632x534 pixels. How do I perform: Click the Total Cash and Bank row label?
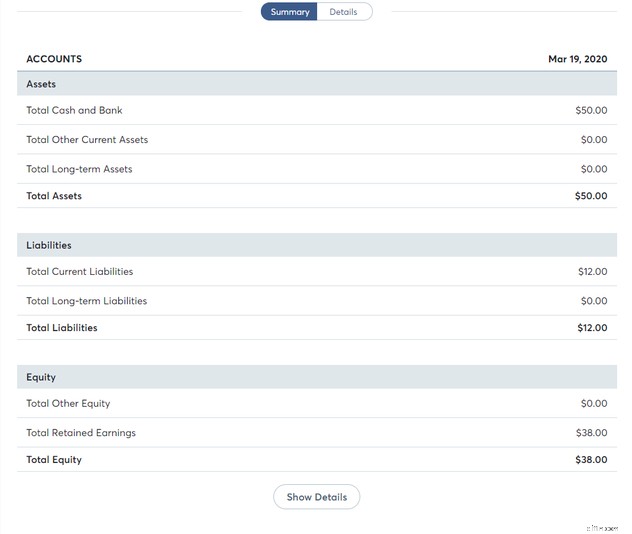pos(74,110)
